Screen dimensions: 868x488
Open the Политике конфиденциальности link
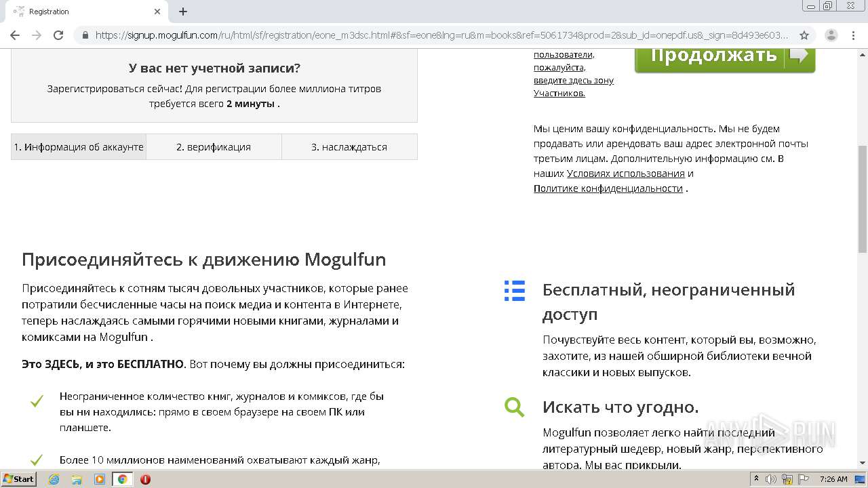608,188
